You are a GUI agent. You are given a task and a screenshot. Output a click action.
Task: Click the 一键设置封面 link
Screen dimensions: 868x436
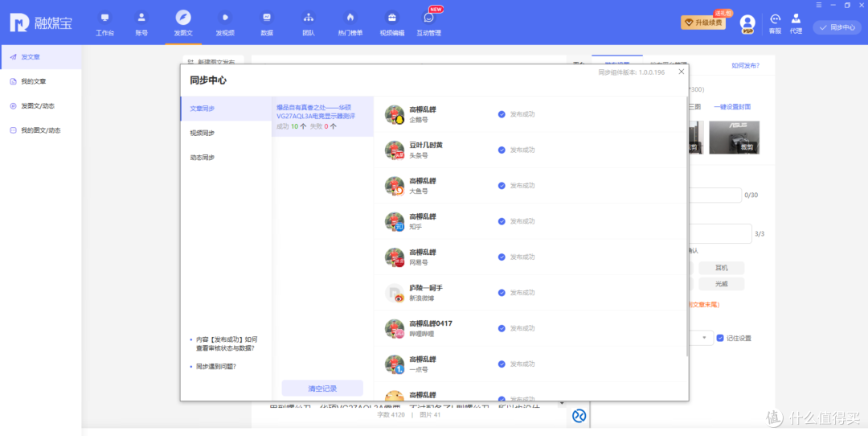(732, 107)
